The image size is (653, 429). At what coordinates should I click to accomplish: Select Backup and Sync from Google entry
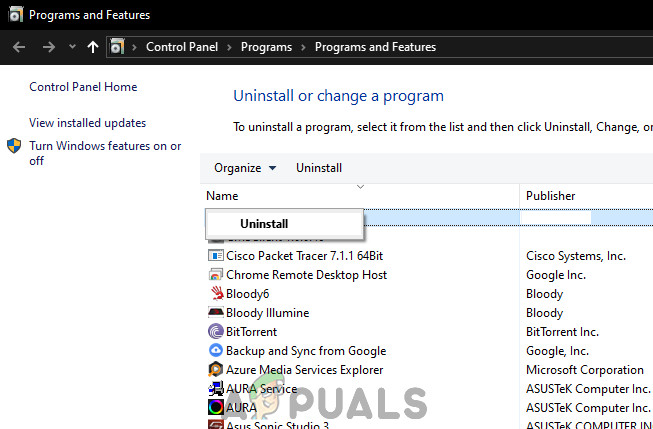pos(306,351)
